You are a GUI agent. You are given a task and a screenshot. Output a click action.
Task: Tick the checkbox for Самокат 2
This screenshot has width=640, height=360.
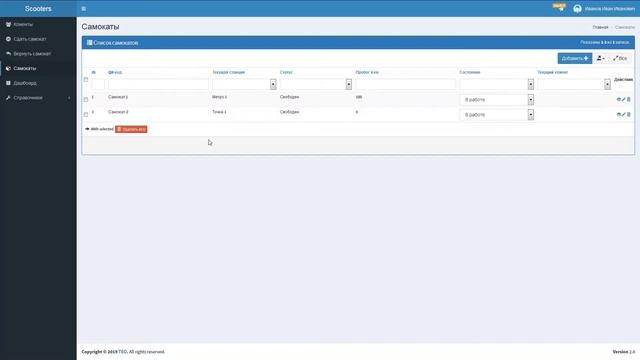(x=86, y=115)
